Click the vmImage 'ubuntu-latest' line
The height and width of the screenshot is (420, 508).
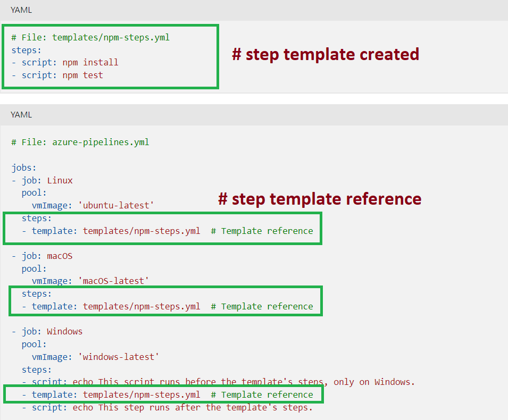[93, 206]
